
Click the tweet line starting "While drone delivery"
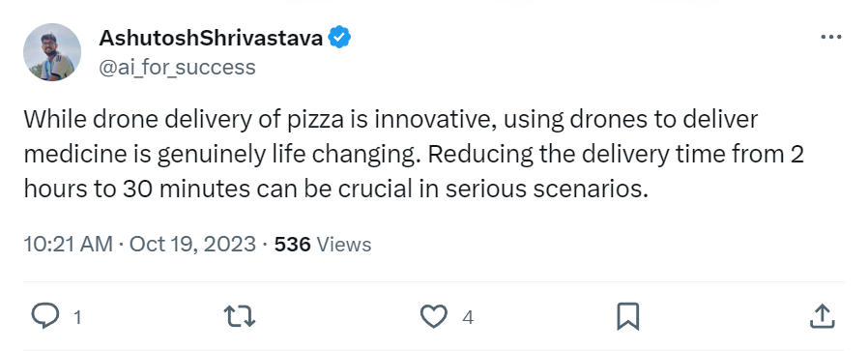[391, 120]
